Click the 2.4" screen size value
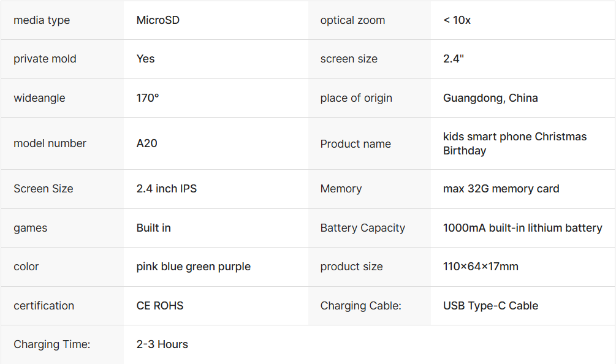 click(x=454, y=59)
